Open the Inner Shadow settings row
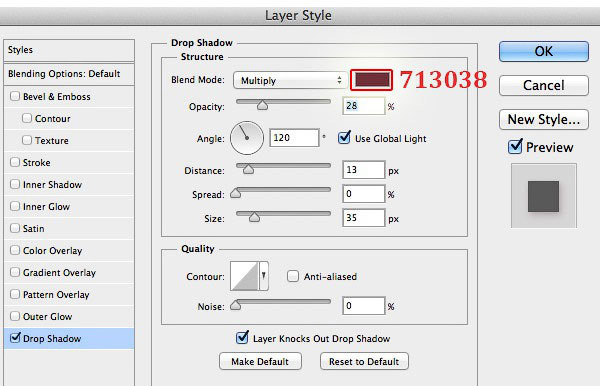 [x=69, y=185]
